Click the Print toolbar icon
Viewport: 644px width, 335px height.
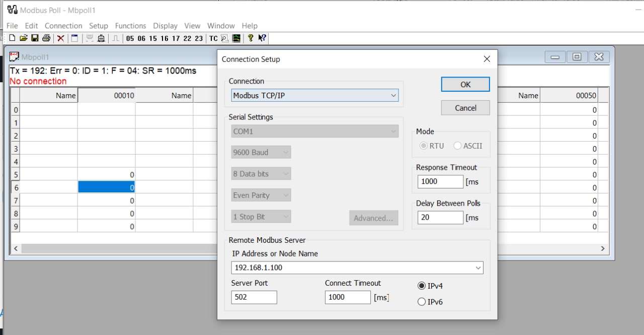46,38
